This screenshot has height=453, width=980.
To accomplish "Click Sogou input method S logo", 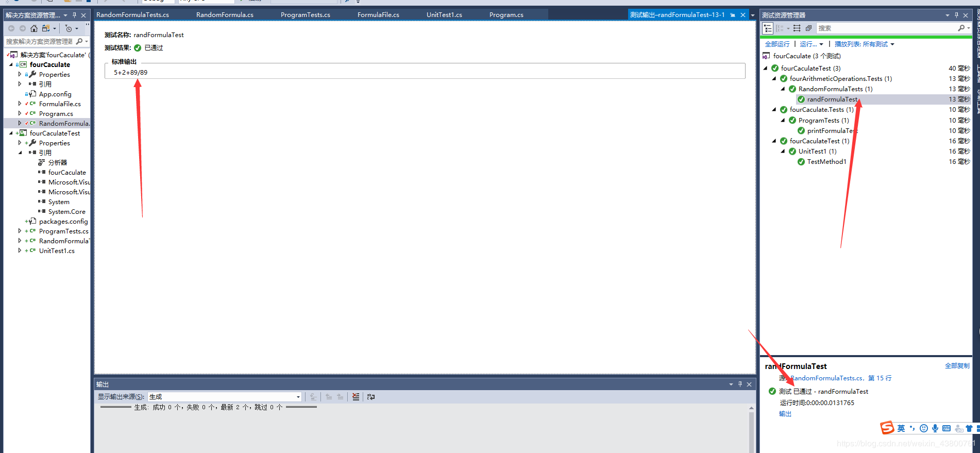I will click(887, 428).
